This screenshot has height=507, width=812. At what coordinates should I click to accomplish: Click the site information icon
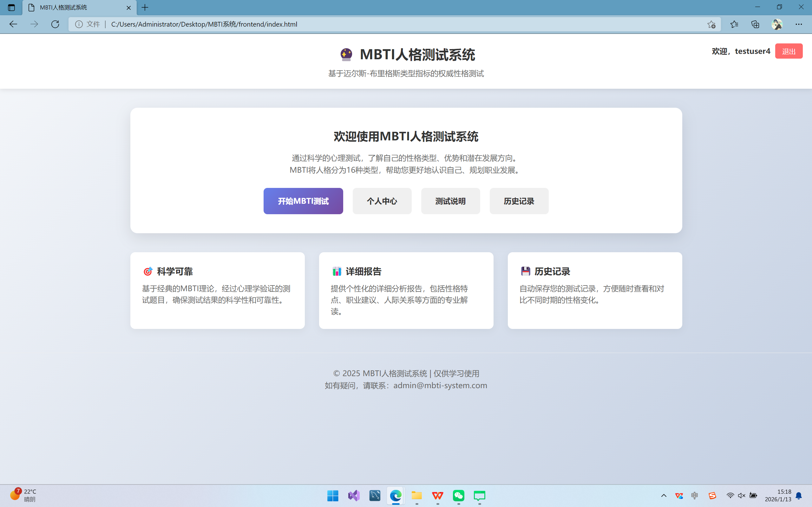pyautogui.click(x=79, y=24)
